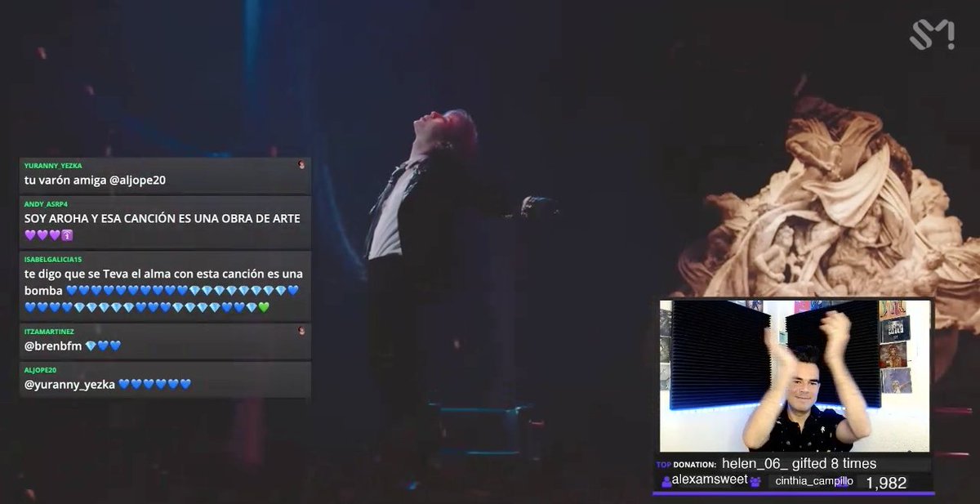
Task: Click the text 'SOY AROHA Y ESA CANCIÓN ES UNA OBRA DE ARTE'
Action: point(163,219)
